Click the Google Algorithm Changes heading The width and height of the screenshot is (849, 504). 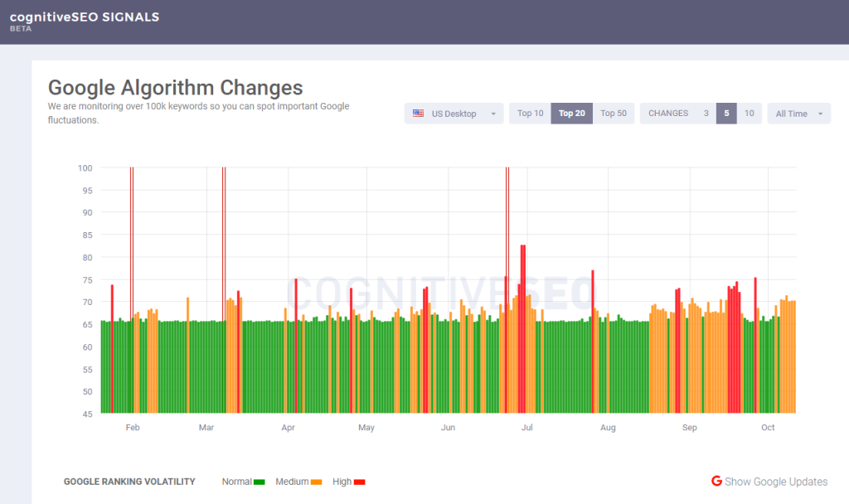click(176, 88)
